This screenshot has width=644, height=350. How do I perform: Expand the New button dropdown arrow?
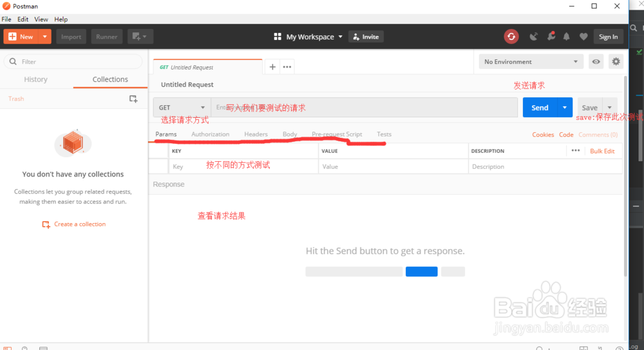click(x=45, y=37)
